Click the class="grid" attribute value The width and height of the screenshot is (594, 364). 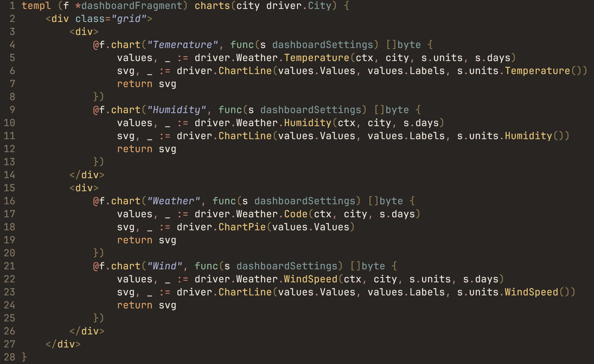coord(129,19)
